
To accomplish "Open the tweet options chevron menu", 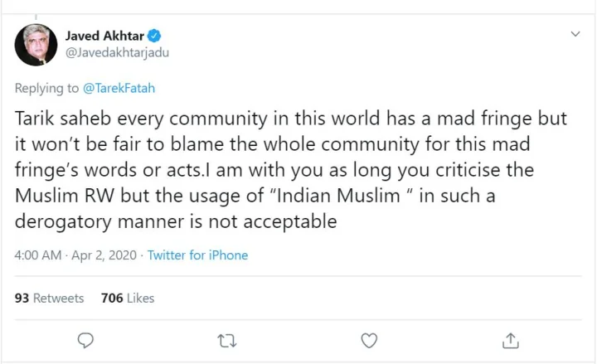I will coord(576,35).
